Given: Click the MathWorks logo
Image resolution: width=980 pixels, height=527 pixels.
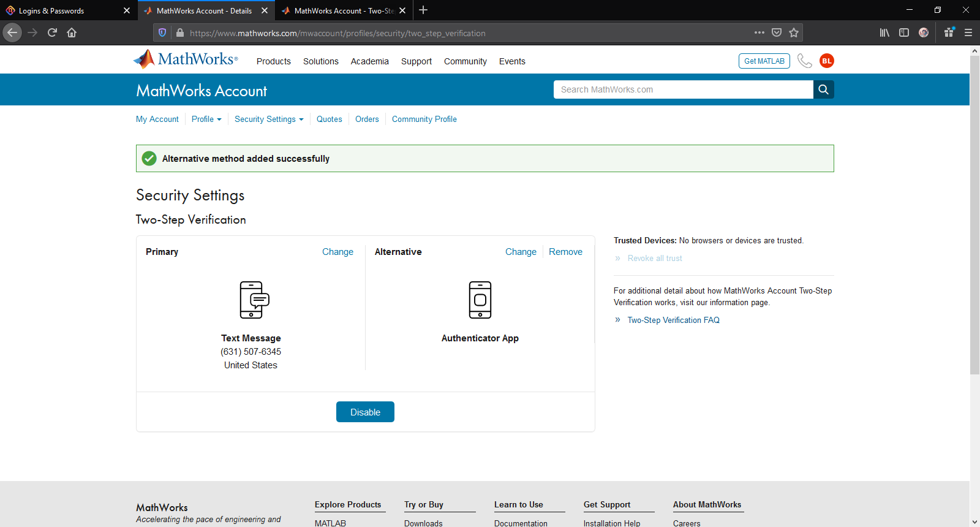Looking at the screenshot, I should point(186,59).
